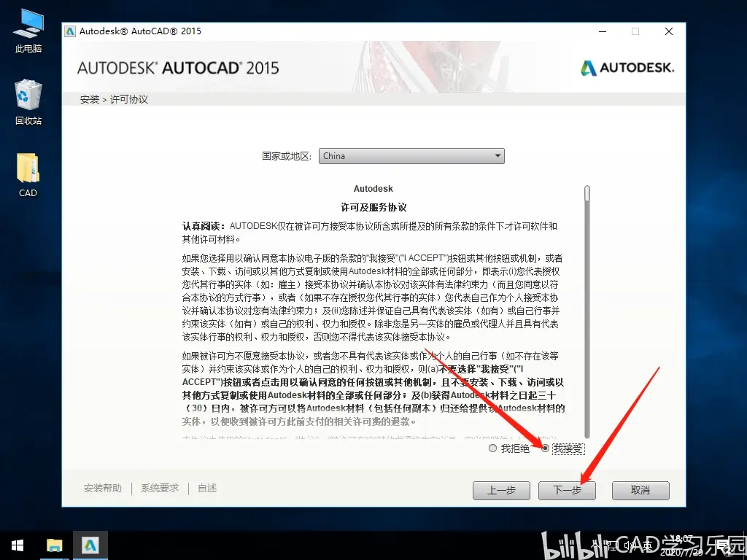The width and height of the screenshot is (747, 560).
Task: Open the 国家或地区 country dropdown
Action: tap(411, 156)
